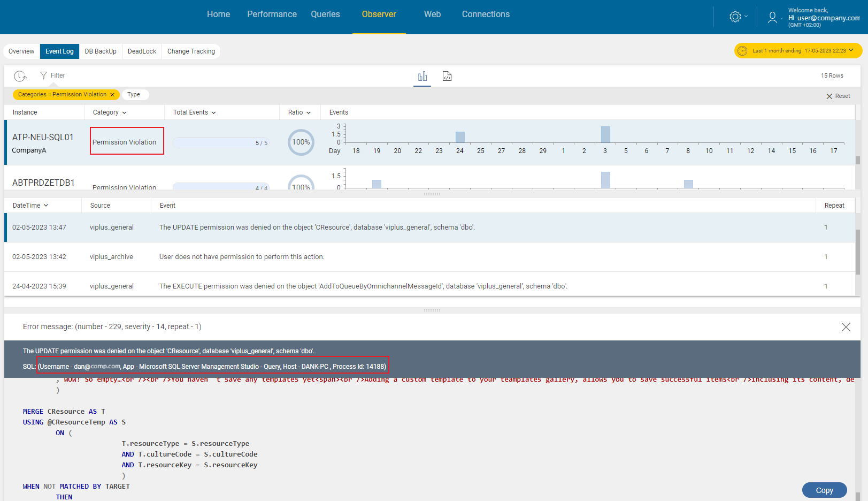Image resolution: width=868 pixels, height=501 pixels.
Task: Click the clock icon in date range button
Action: pos(742,51)
